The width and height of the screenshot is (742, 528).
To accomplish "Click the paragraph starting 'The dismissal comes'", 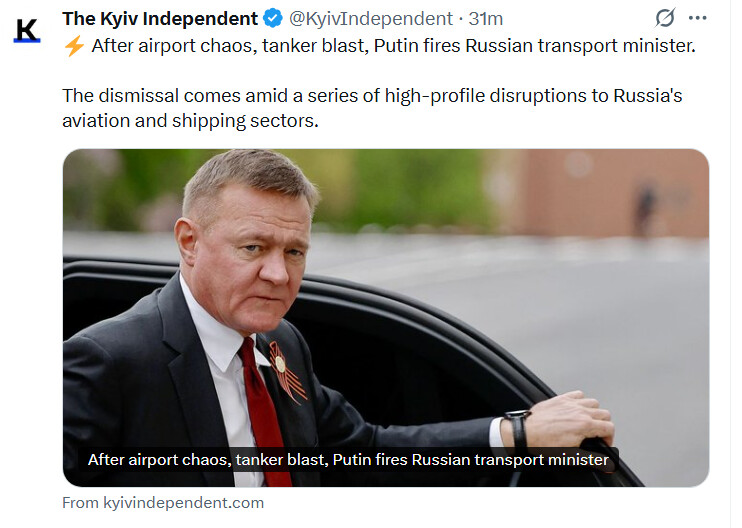I will 372,108.
